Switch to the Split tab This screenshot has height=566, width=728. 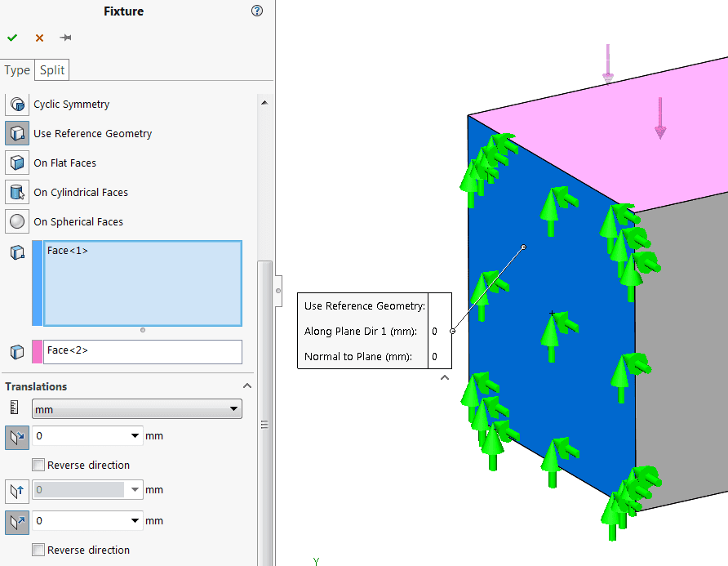52,70
